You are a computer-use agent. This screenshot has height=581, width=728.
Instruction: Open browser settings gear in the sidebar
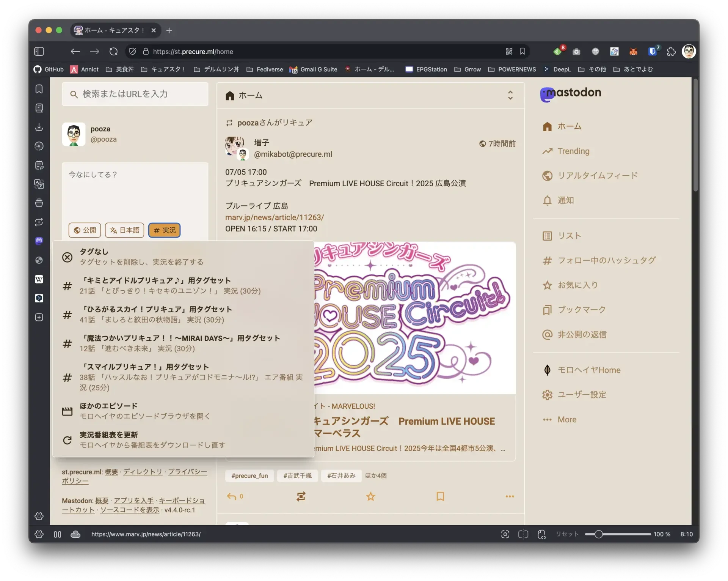[x=39, y=516]
